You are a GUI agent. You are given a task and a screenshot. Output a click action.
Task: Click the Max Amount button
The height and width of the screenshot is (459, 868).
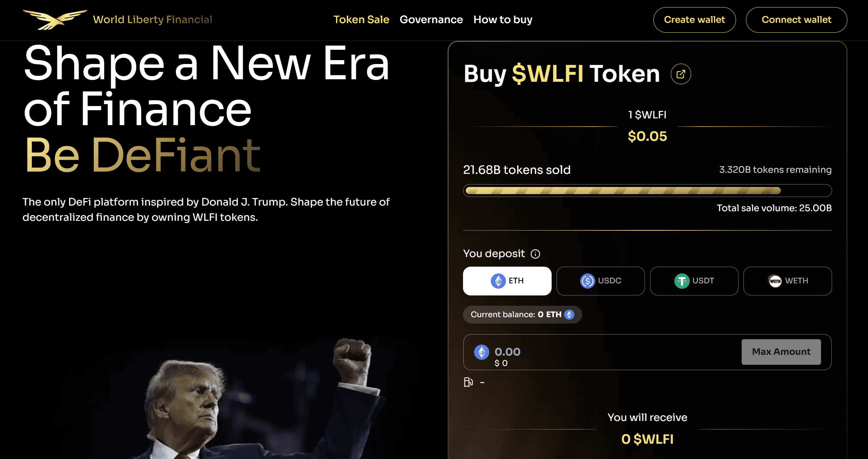coord(781,352)
